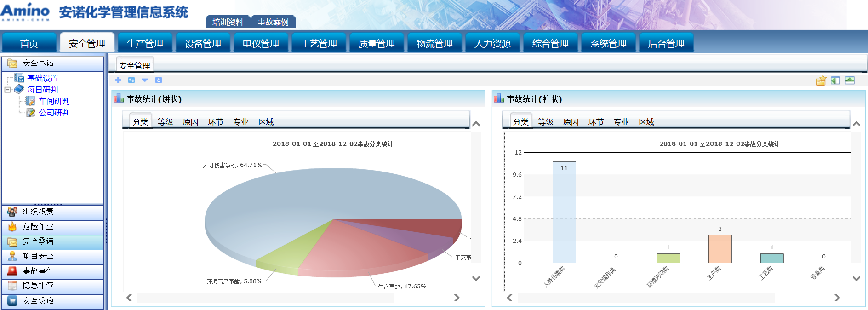868x310 pixels.
Task: Click the 安全设施 blue icon
Action: tap(12, 301)
